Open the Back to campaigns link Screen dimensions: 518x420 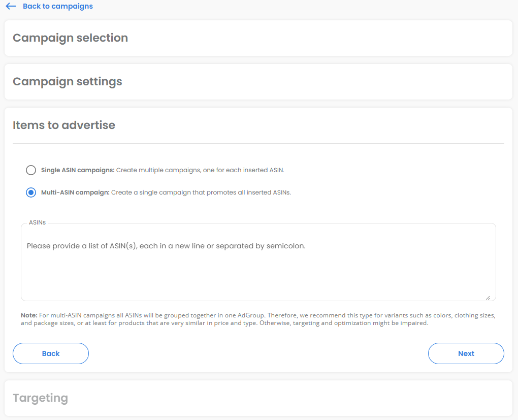[57, 7]
